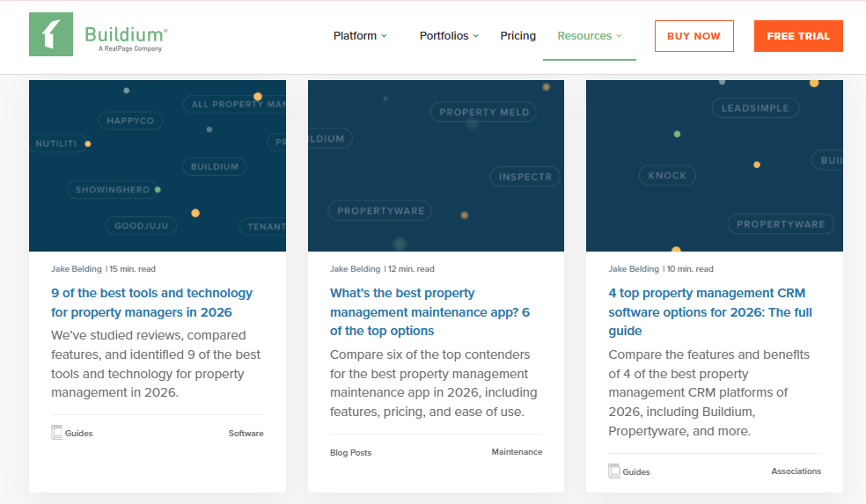Click the '10 min. read' text
The width and height of the screenshot is (866, 504).
click(690, 269)
